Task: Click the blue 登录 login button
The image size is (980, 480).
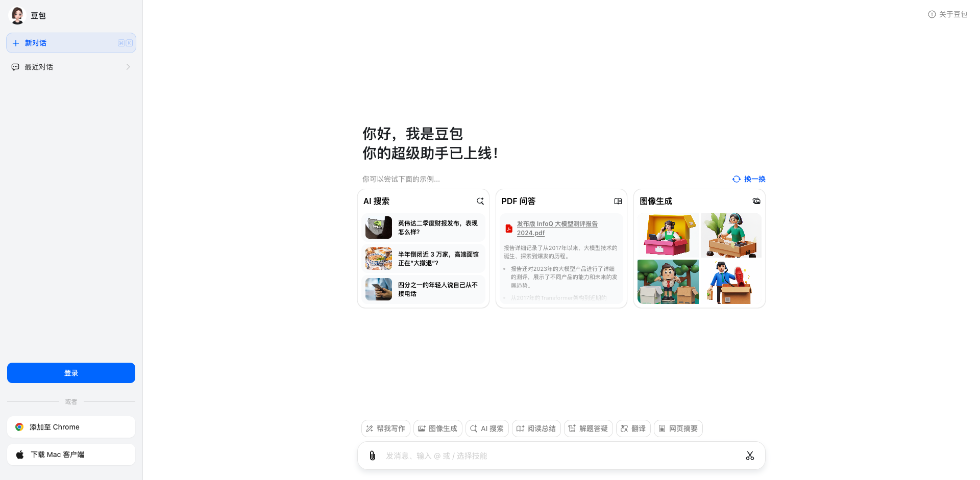Action: point(71,373)
